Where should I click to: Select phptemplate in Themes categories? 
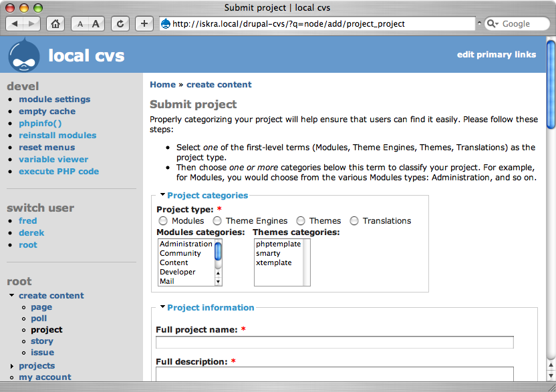[279, 244]
